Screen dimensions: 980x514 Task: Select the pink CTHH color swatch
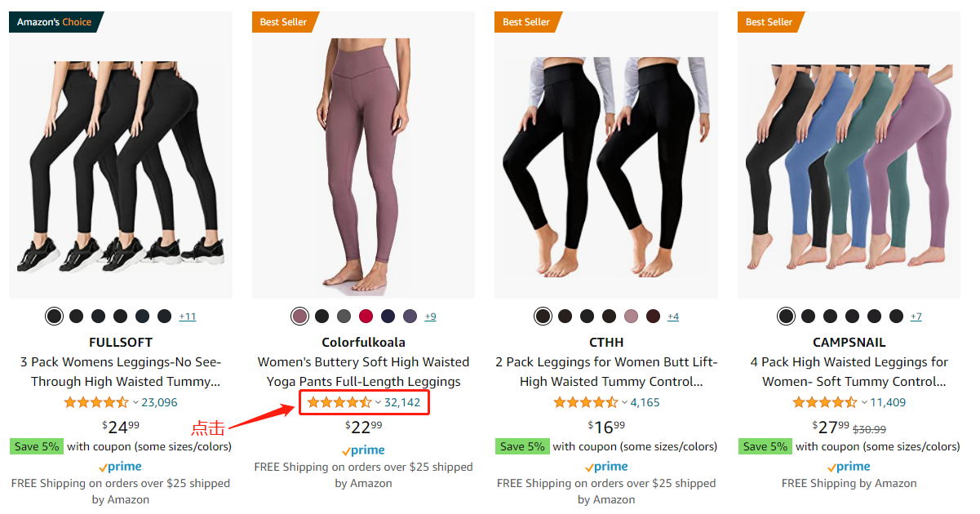[x=631, y=317]
